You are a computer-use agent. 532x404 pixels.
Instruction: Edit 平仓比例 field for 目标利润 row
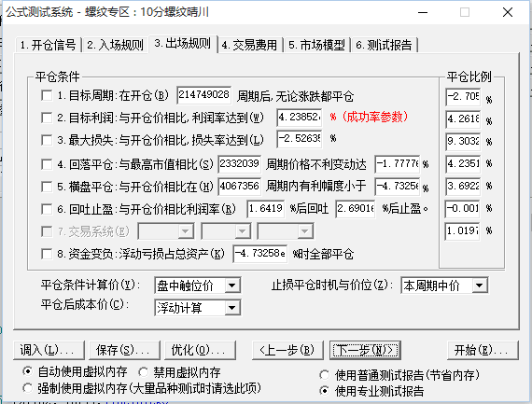(x=463, y=119)
